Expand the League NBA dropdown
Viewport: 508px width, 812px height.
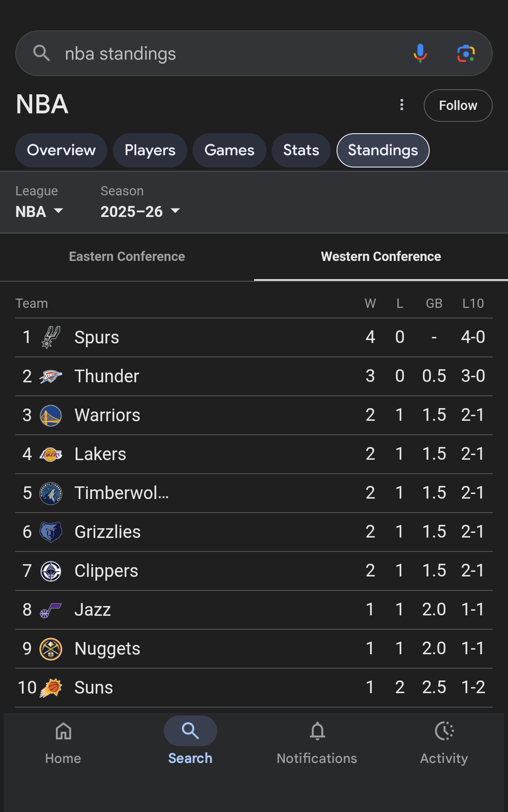tap(39, 211)
